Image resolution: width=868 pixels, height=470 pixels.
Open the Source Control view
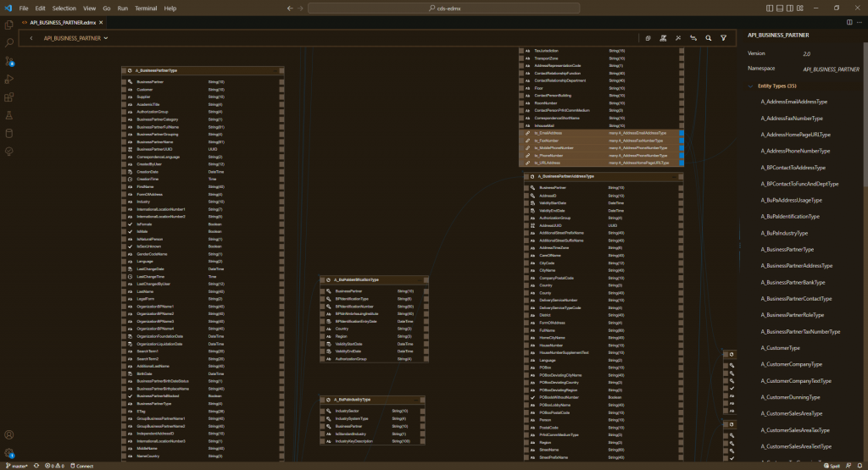pyautogui.click(x=8, y=61)
